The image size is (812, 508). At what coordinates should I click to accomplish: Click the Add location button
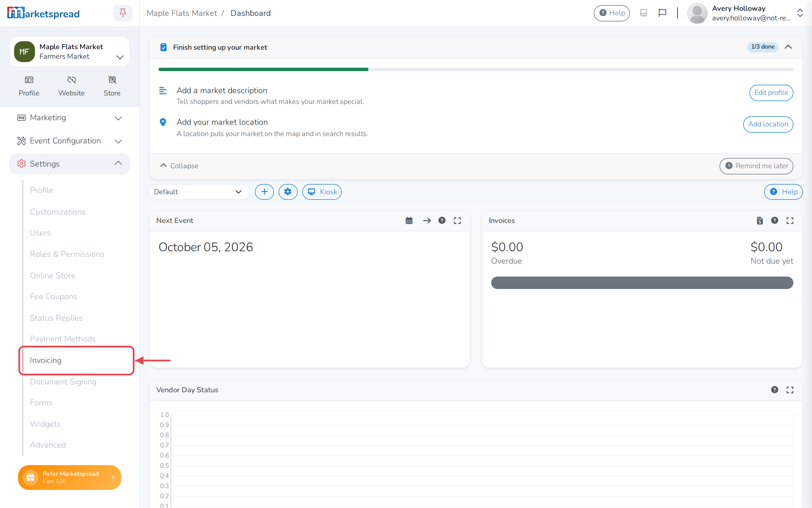[768, 124]
